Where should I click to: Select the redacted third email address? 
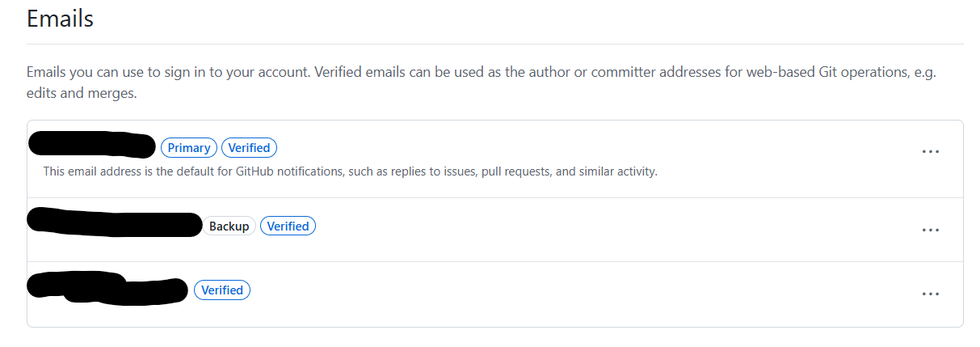(x=107, y=288)
